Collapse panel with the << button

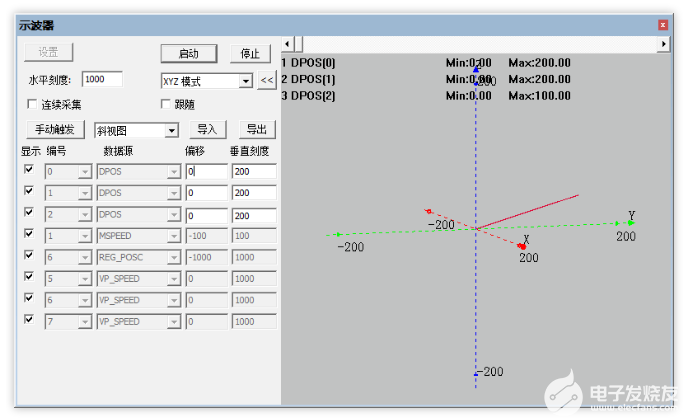coord(267,80)
